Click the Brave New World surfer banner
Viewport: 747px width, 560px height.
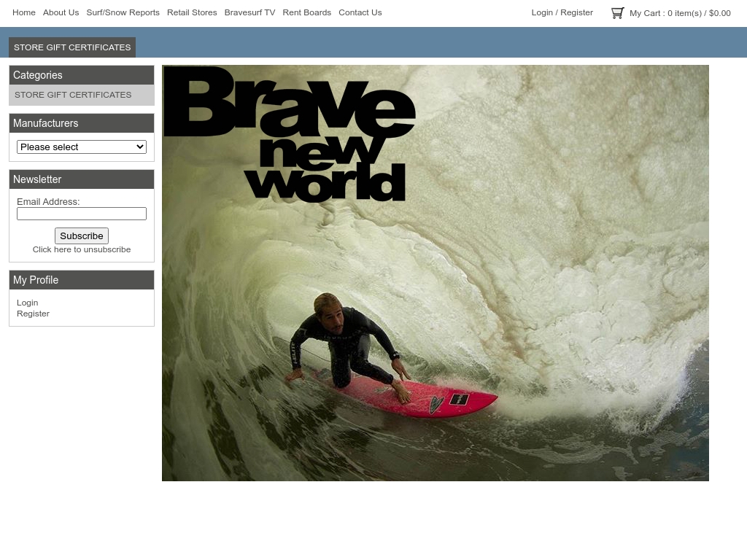click(x=436, y=273)
